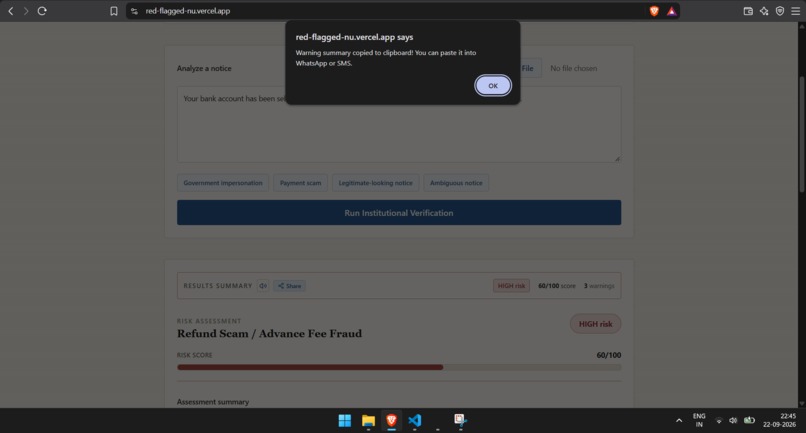Open the browser main menu

click(x=796, y=11)
